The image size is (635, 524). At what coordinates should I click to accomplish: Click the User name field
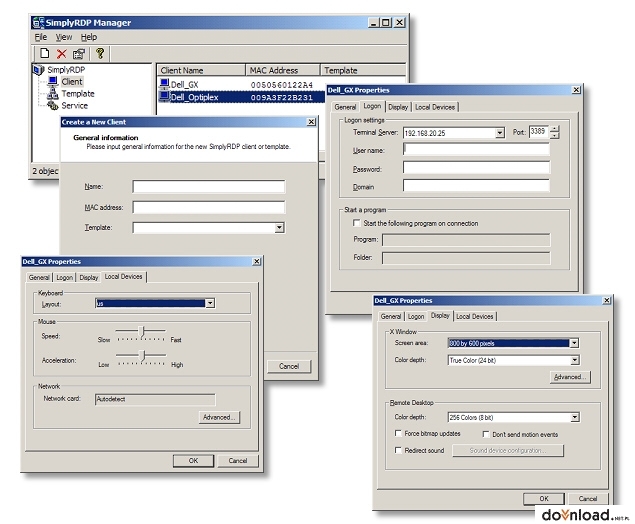477,149
